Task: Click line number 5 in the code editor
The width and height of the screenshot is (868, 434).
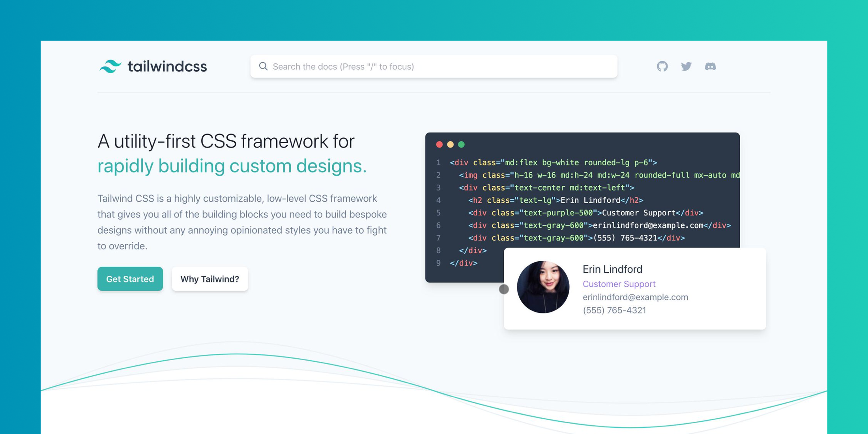Action: (x=438, y=213)
